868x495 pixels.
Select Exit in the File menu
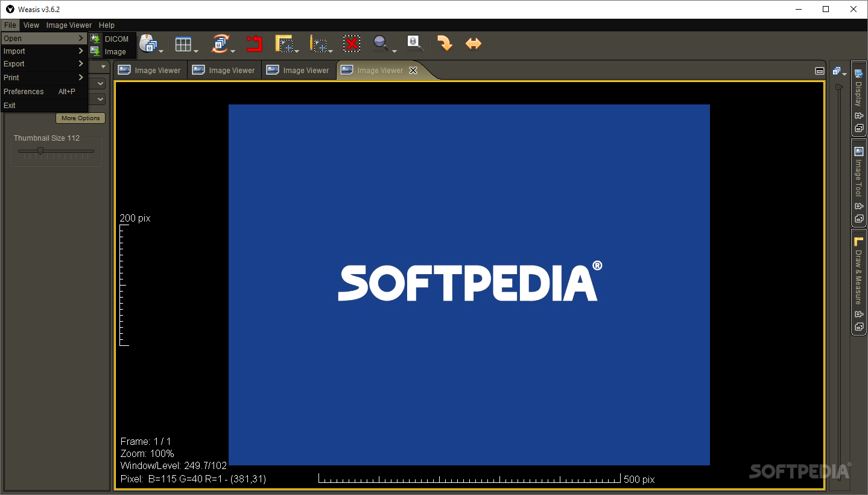(44, 106)
